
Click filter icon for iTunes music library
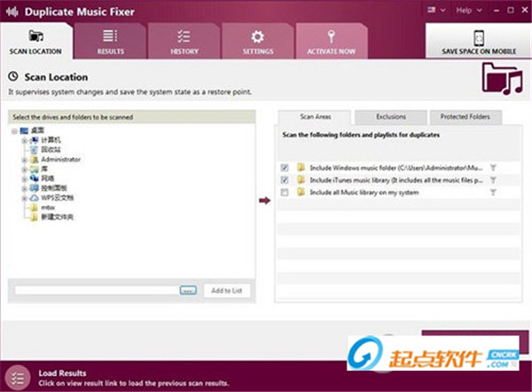click(493, 180)
